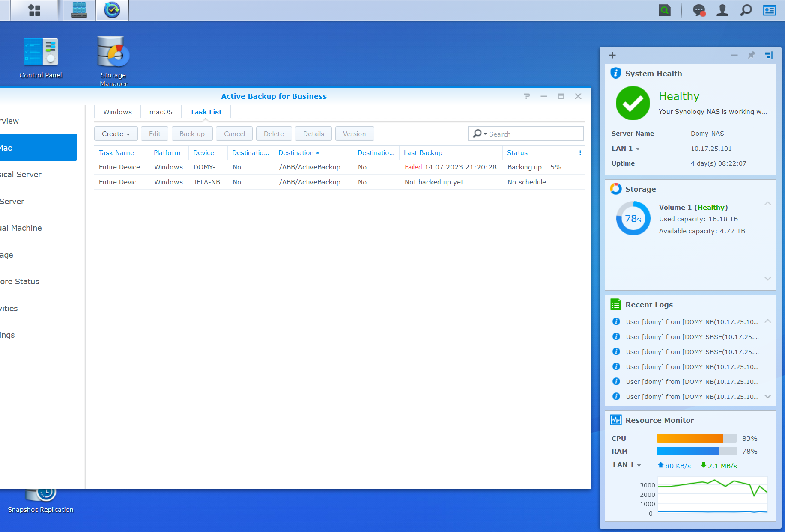Open Snapshot Replication desktop shortcut
Image resolution: width=785 pixels, height=532 pixels.
pyautogui.click(x=41, y=502)
